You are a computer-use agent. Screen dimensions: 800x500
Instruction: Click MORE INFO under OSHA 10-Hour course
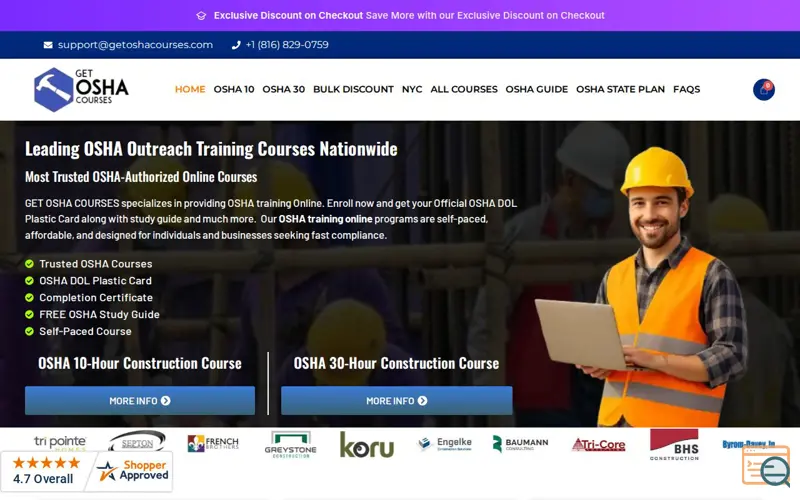(x=140, y=401)
